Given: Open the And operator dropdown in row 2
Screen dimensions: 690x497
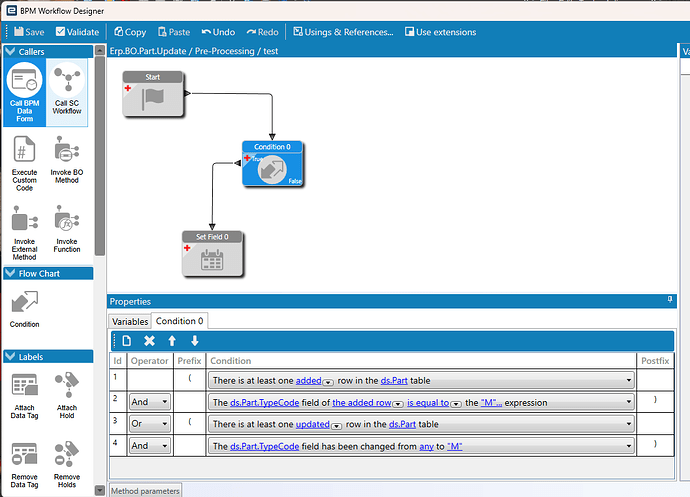Looking at the screenshot, I should [x=165, y=402].
